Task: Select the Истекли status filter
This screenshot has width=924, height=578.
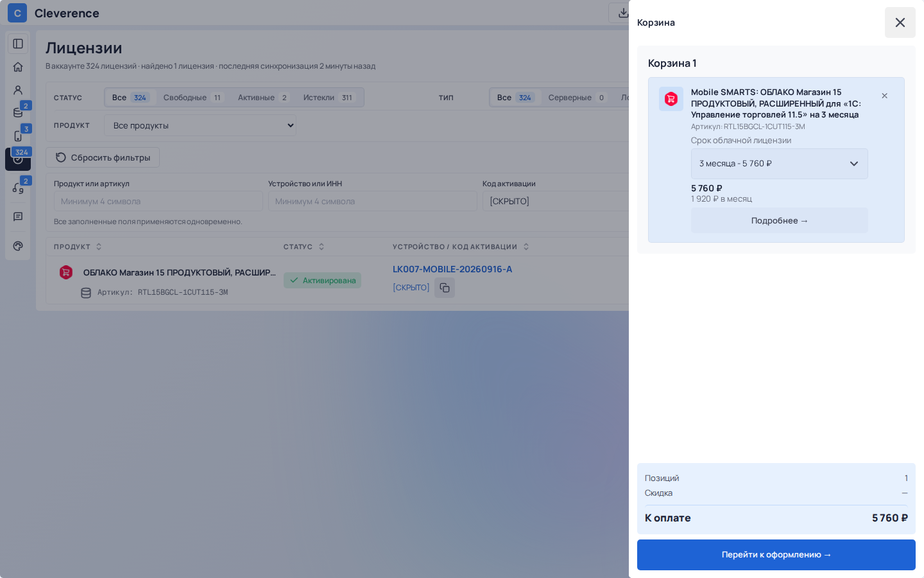Action: click(329, 98)
